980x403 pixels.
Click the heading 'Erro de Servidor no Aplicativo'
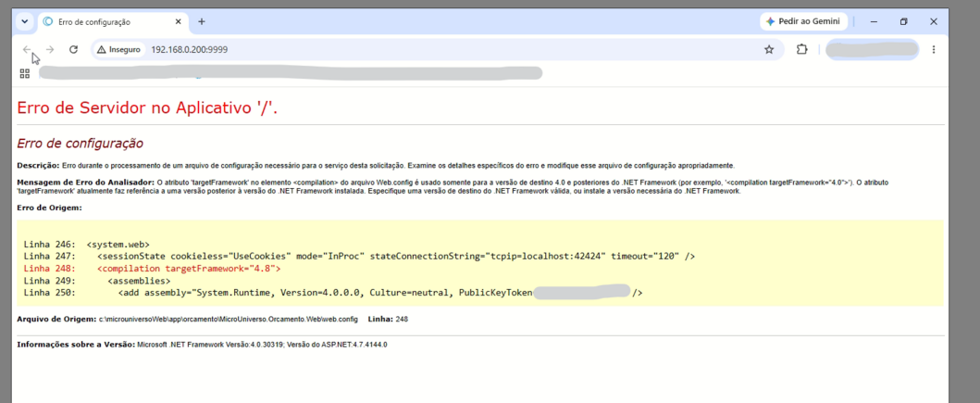tap(147, 108)
